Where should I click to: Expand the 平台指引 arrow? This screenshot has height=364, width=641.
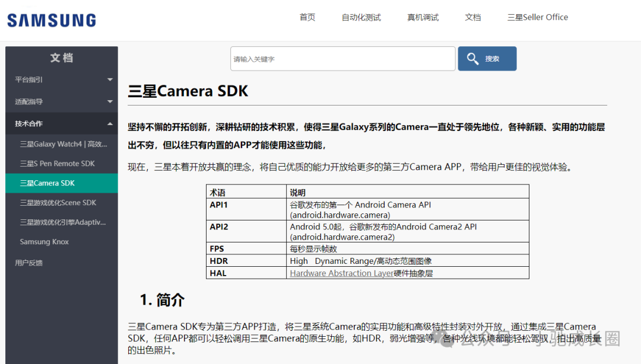pos(110,79)
